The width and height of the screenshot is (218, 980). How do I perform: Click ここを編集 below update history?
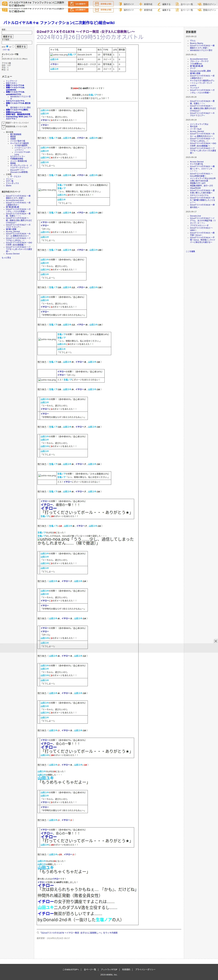point(190,251)
